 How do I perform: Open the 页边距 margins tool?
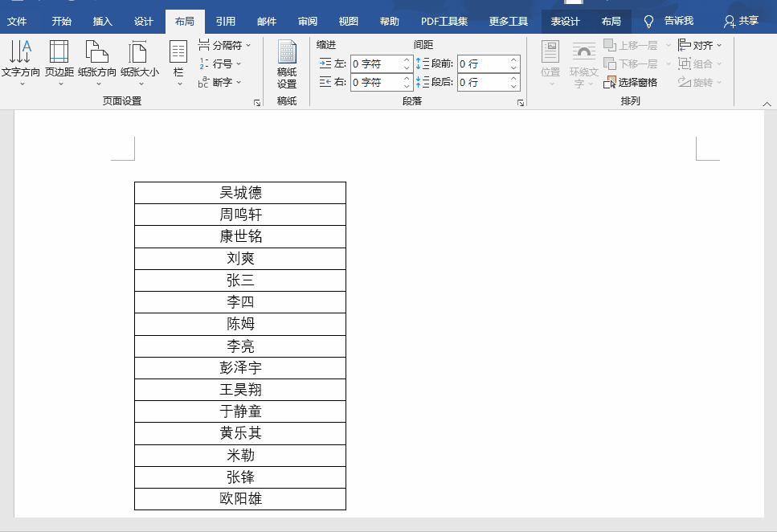[59, 63]
